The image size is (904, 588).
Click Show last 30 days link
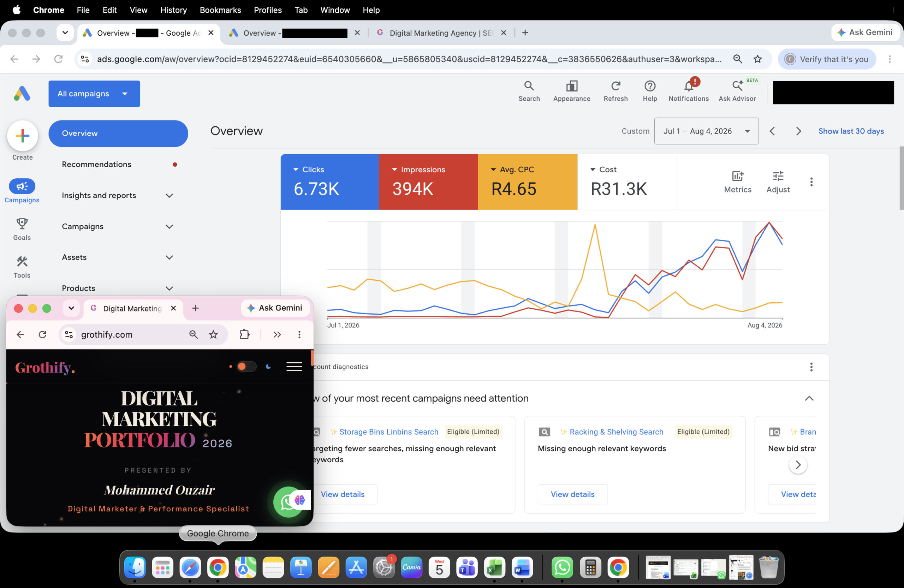click(x=851, y=131)
